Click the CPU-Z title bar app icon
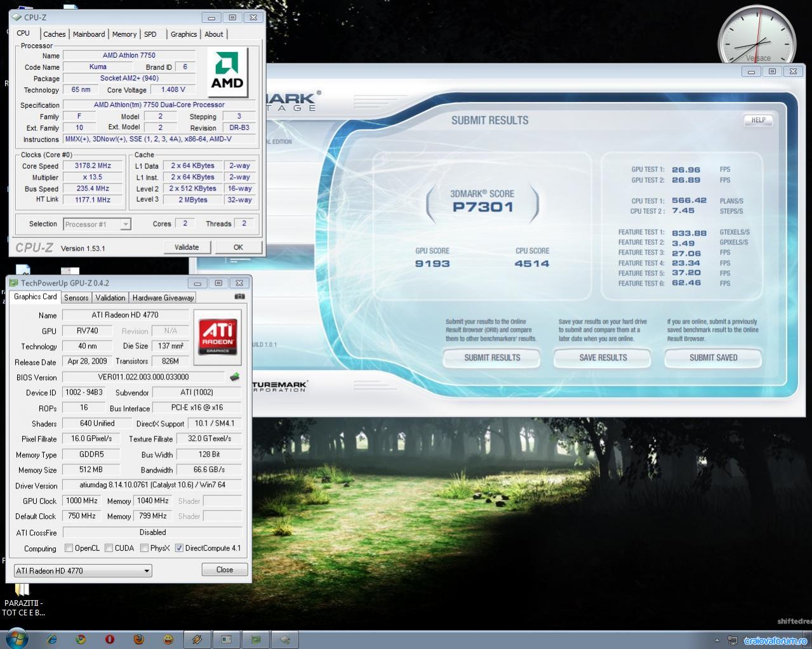The width and height of the screenshot is (812, 649). pyautogui.click(x=17, y=17)
